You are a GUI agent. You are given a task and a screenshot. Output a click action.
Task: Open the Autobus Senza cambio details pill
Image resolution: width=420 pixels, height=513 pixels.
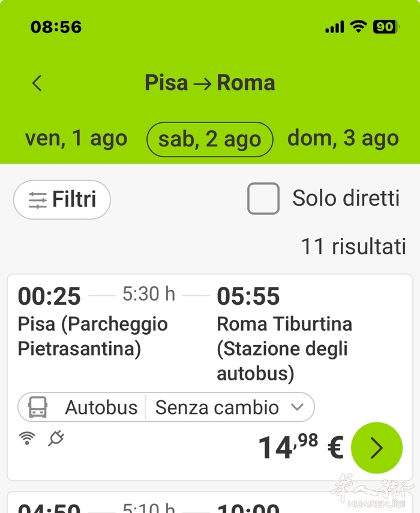point(166,407)
